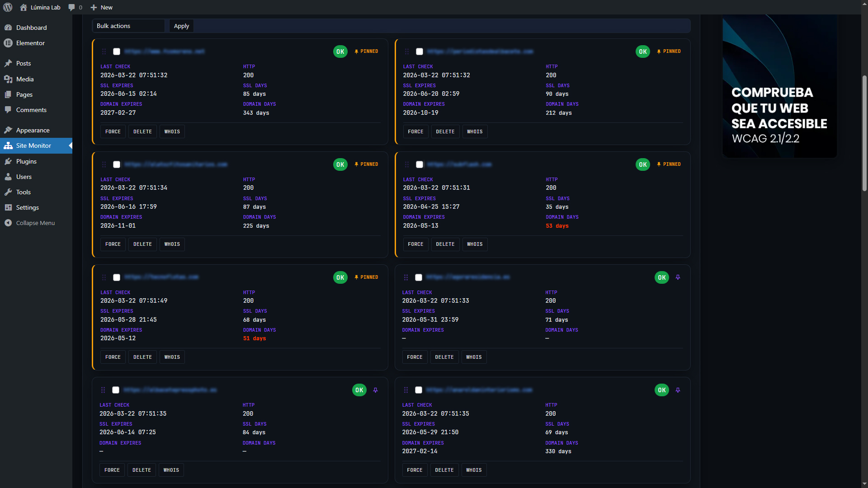Open the WCAG accessibility banner image
Viewport: 868px width, 488px height.
click(x=779, y=86)
